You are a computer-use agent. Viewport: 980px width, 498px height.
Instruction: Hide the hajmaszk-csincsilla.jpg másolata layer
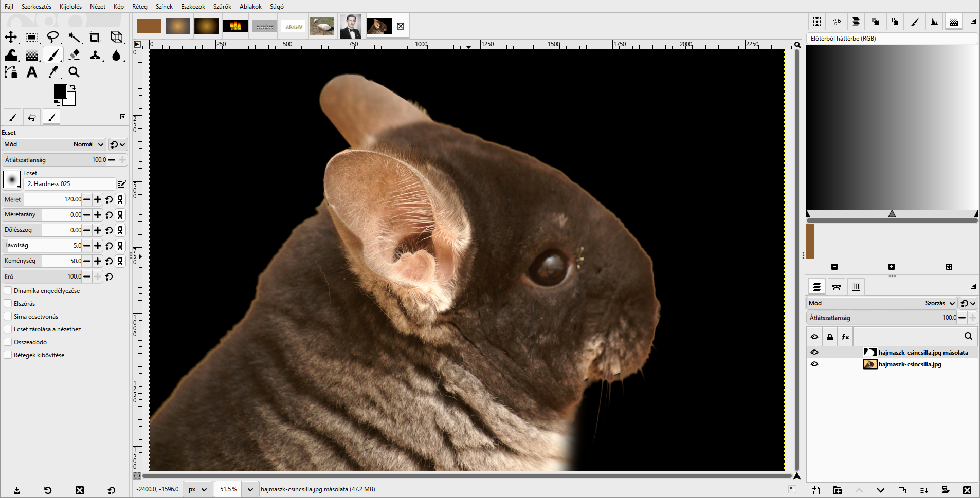click(814, 353)
